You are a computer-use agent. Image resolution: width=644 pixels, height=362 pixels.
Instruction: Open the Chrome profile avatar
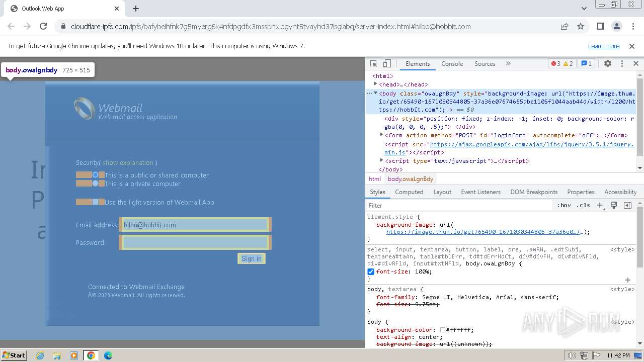click(616, 26)
